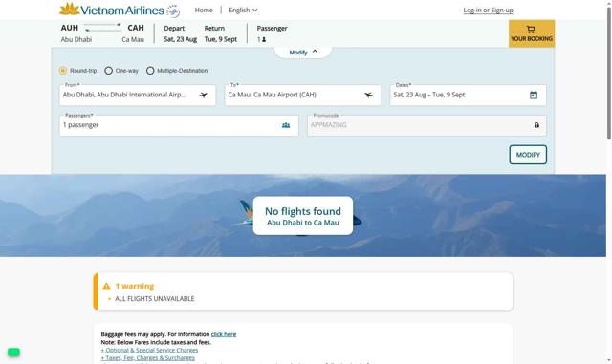
Task: Open the English language dropdown
Action: click(243, 11)
